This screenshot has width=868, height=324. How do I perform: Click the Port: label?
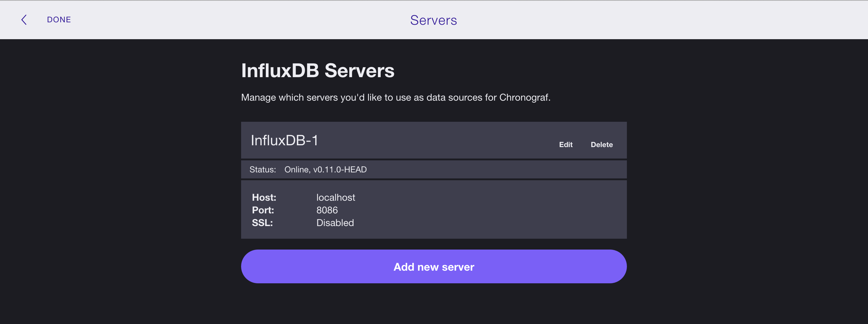click(263, 210)
